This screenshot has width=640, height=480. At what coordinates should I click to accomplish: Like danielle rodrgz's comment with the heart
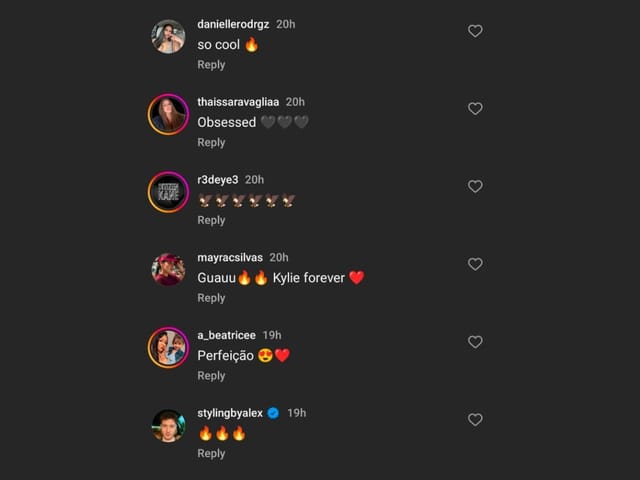475,31
